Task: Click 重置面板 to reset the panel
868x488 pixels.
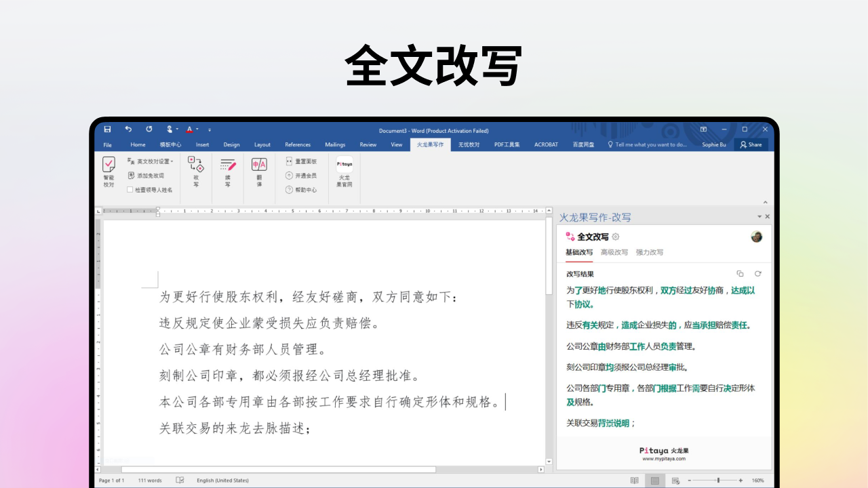Action: point(300,161)
